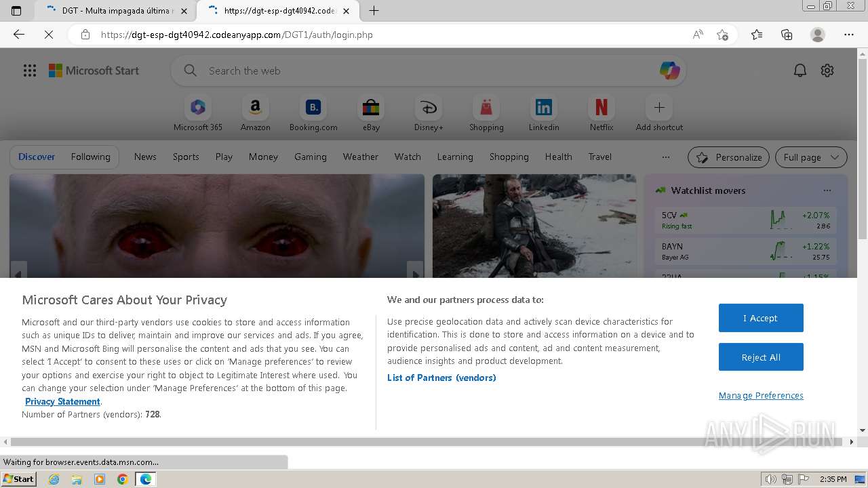Open Copilot from the search bar

click(x=669, y=70)
